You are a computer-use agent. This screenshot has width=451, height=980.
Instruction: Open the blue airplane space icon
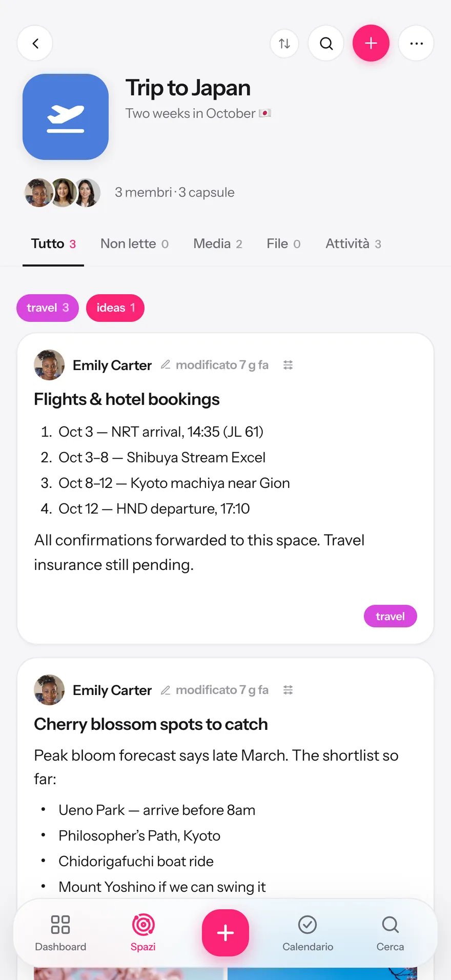(x=66, y=117)
